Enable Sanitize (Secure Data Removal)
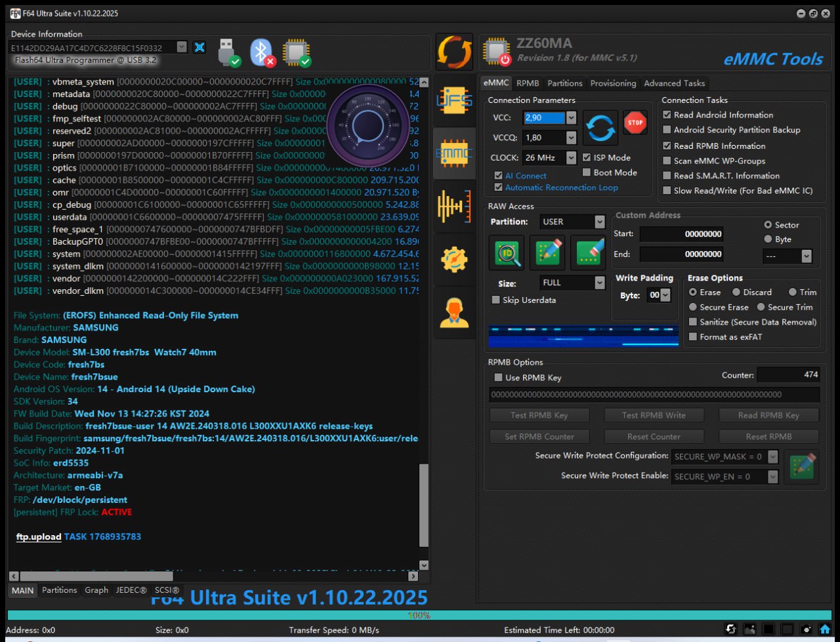840x642 pixels. pos(692,322)
